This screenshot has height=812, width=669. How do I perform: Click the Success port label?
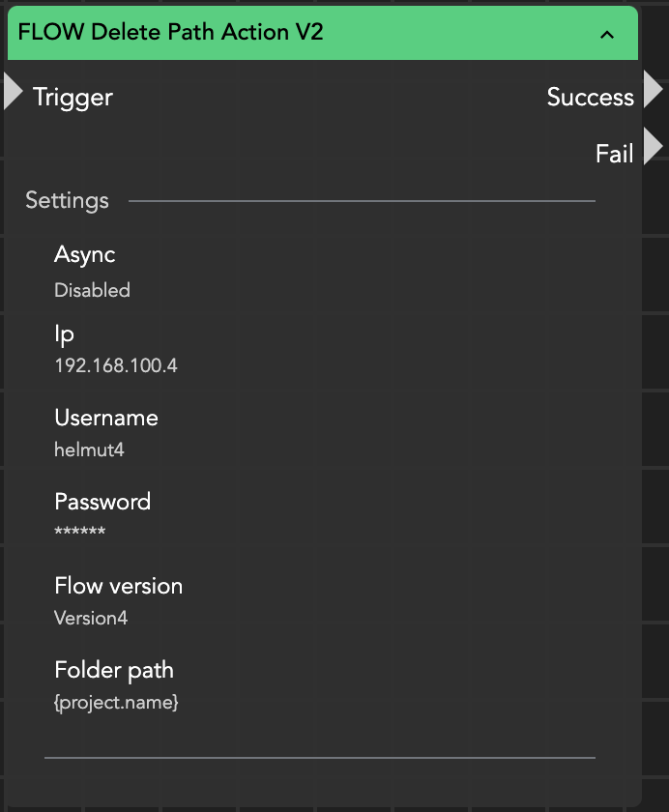(590, 97)
